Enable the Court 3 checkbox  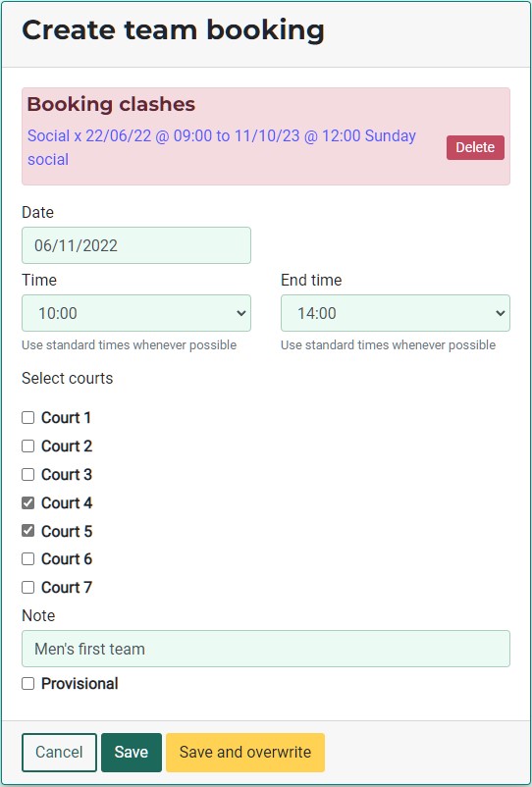[x=28, y=474]
